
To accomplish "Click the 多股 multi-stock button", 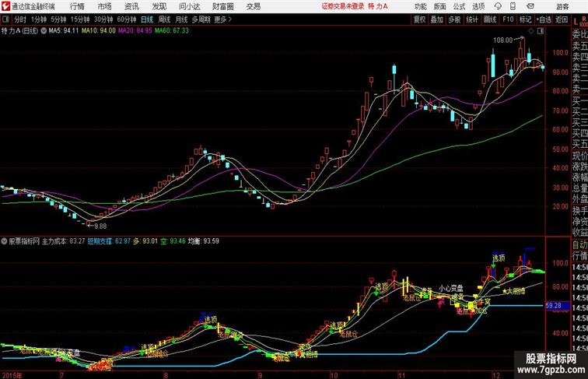I will coord(454,19).
